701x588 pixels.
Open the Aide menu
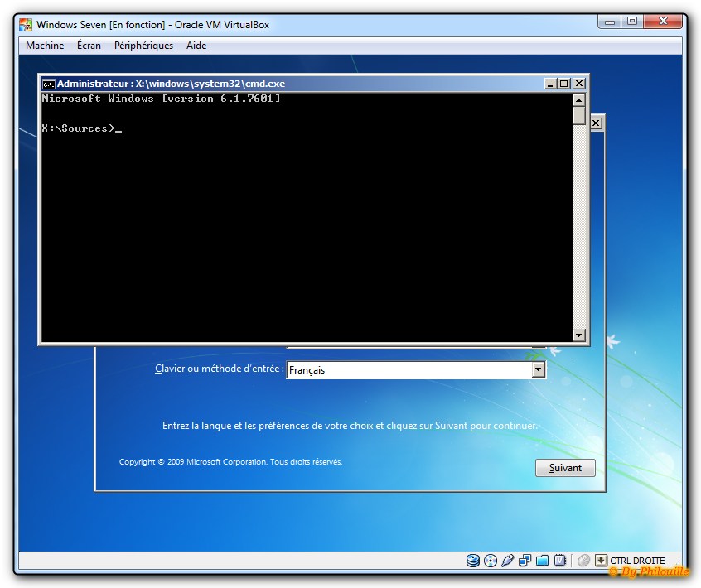pyautogui.click(x=196, y=46)
